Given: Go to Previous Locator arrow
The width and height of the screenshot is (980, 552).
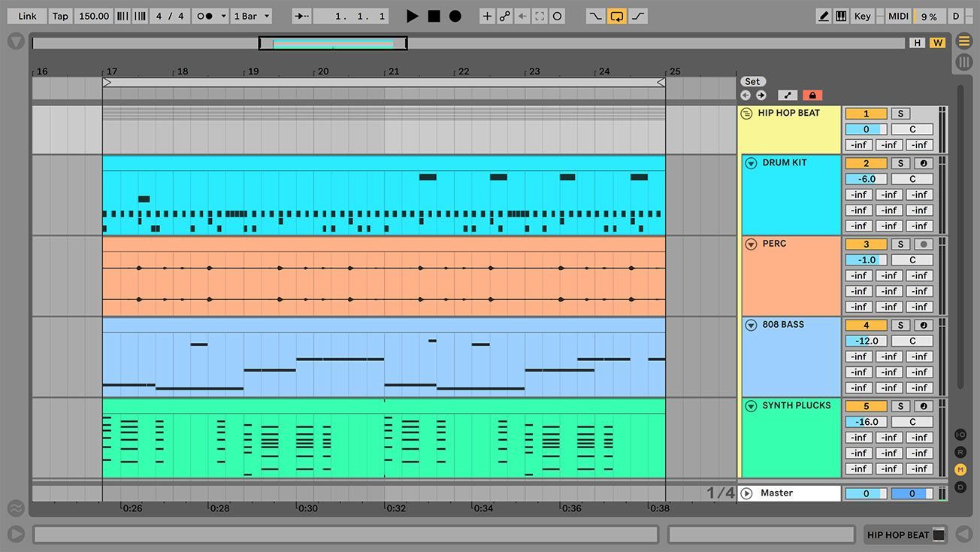Looking at the screenshot, I should [746, 96].
